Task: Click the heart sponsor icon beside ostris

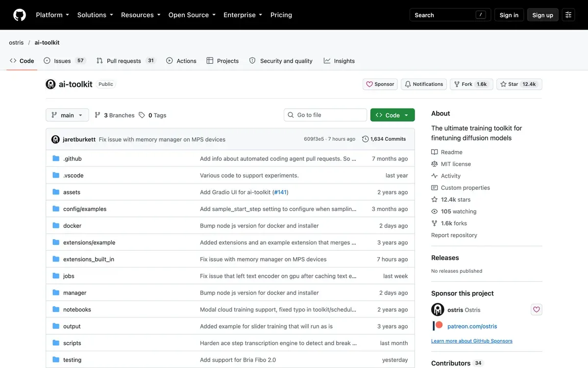Action: 537,310
